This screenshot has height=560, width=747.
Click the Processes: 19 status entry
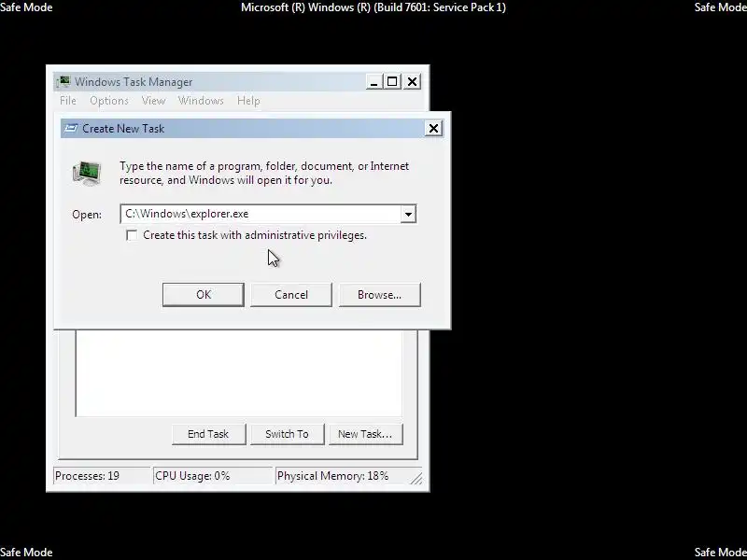click(102, 476)
